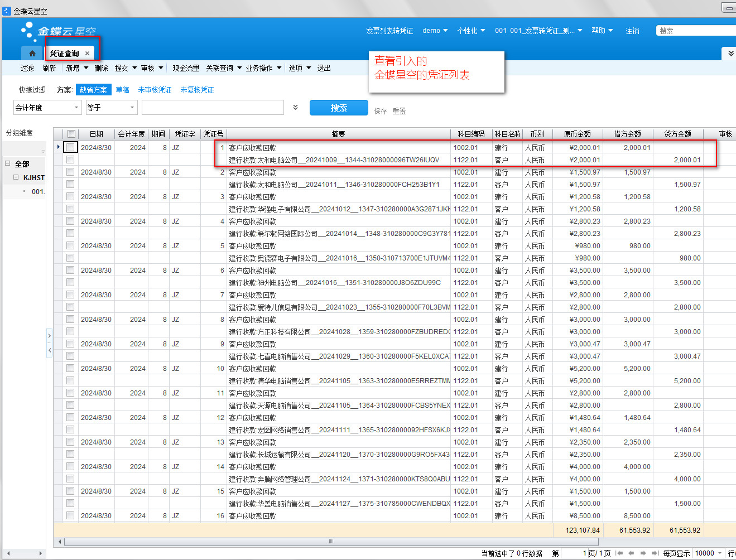Open the 001 organization selector dropdown
Image resolution: width=736 pixels, height=560 pixels.
pyautogui.click(x=538, y=31)
